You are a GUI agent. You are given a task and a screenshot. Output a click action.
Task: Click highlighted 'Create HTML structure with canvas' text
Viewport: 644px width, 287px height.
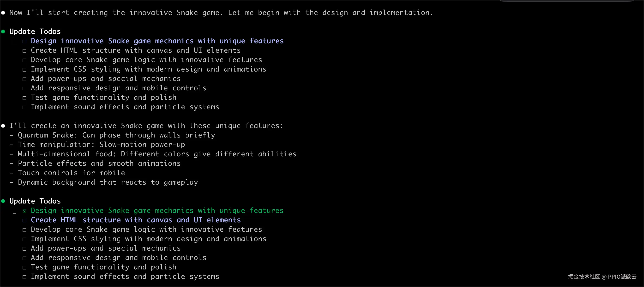135,220
